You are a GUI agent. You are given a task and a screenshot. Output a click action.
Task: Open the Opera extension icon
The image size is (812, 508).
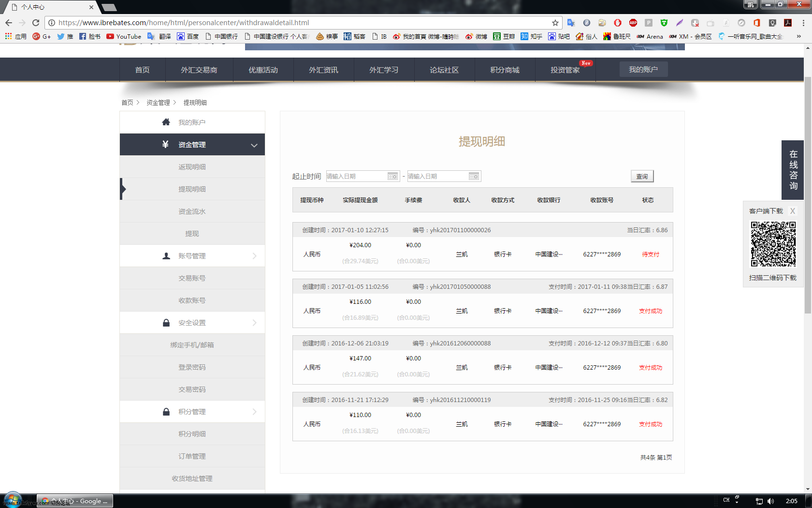(618, 23)
